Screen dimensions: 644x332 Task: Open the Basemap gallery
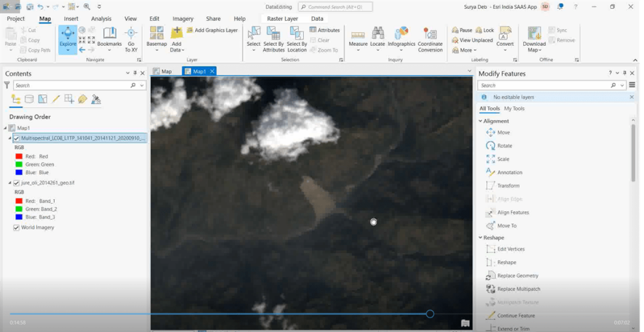tap(157, 40)
